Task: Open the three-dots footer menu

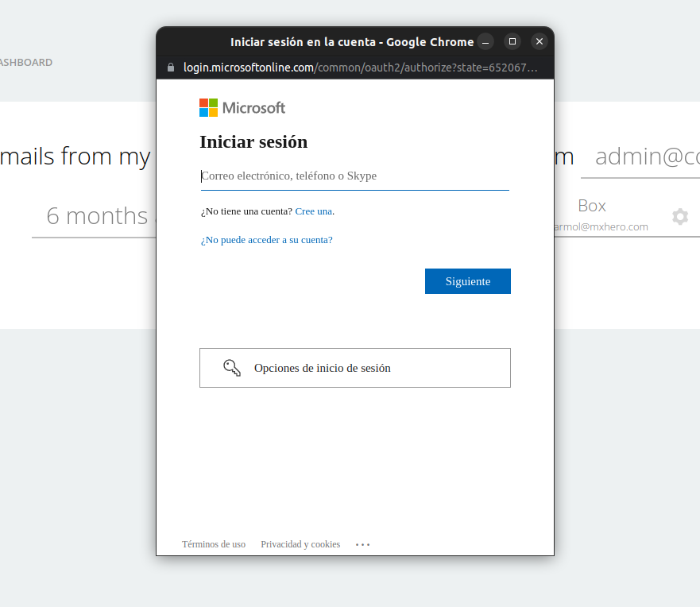Action: 362,544
